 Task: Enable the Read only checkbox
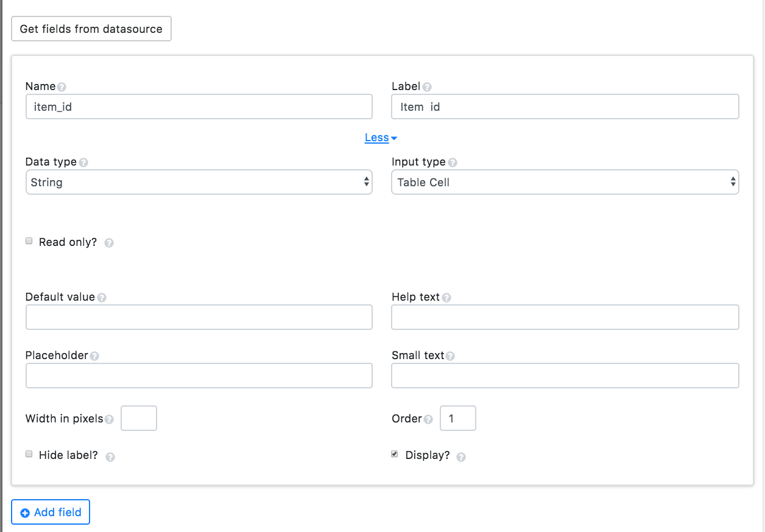(29, 242)
